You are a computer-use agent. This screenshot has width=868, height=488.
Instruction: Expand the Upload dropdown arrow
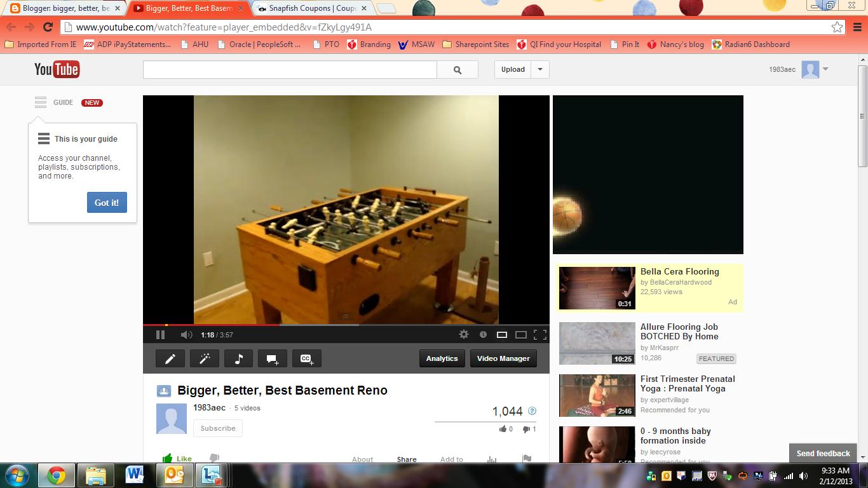click(x=540, y=70)
